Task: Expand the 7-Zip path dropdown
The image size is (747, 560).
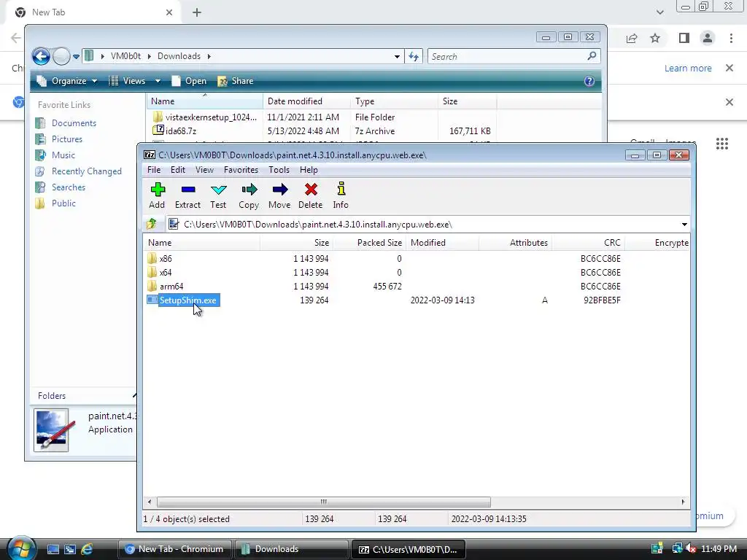Action: pyautogui.click(x=684, y=225)
